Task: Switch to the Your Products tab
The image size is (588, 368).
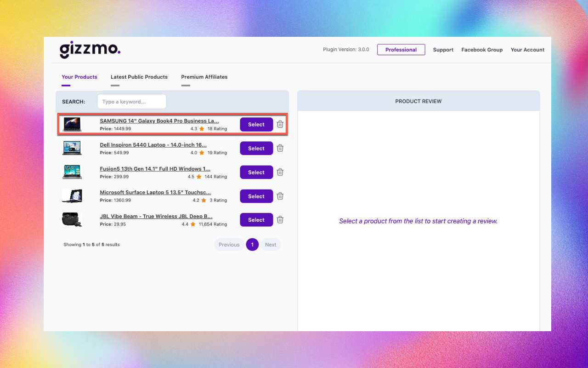Action: pyautogui.click(x=79, y=77)
